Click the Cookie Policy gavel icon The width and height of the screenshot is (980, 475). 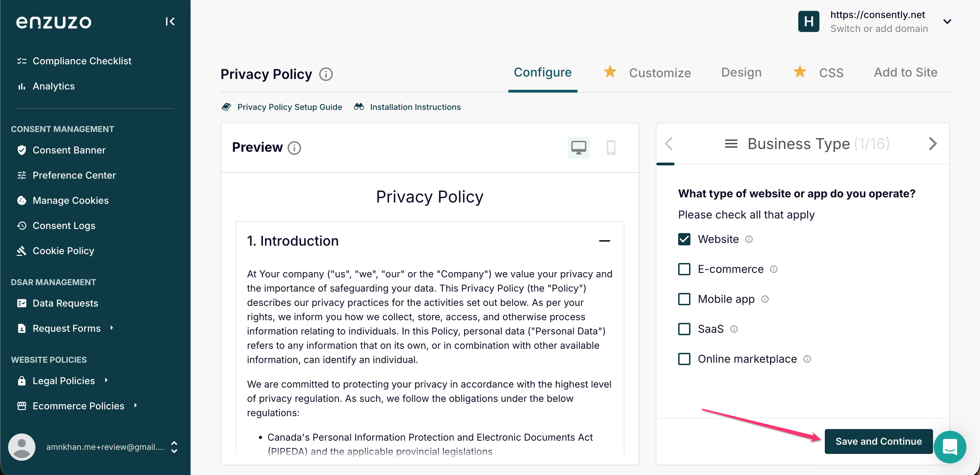[22, 251]
